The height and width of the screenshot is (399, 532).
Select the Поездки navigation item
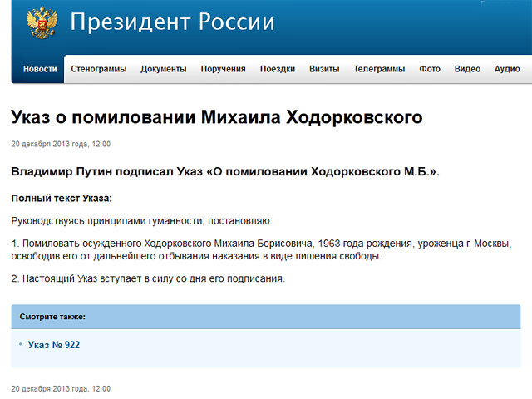pos(278,69)
